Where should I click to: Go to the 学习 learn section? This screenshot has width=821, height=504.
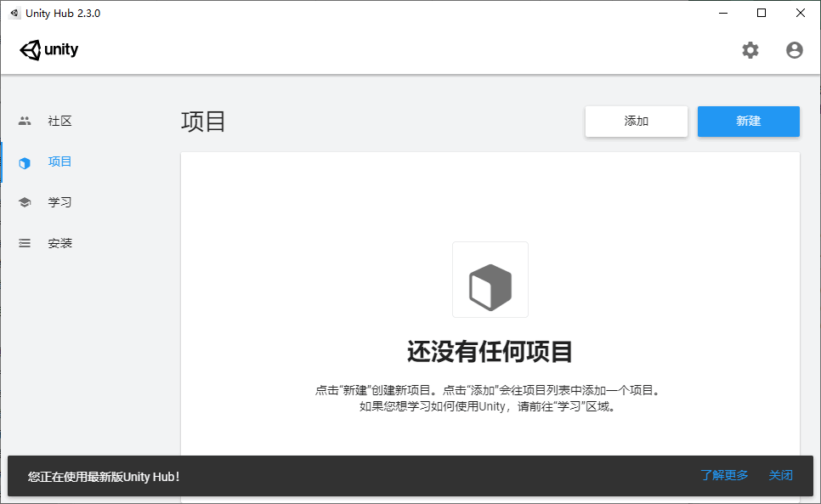pos(59,202)
